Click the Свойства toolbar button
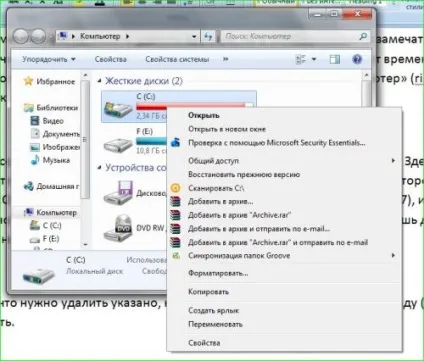Screen dimensions: 424x361 [x=110, y=59]
